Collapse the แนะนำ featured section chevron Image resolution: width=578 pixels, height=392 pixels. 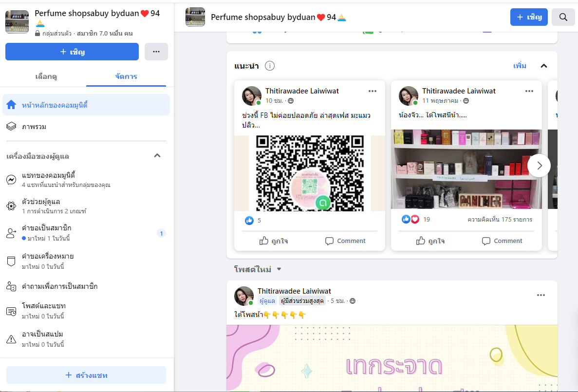click(x=544, y=66)
